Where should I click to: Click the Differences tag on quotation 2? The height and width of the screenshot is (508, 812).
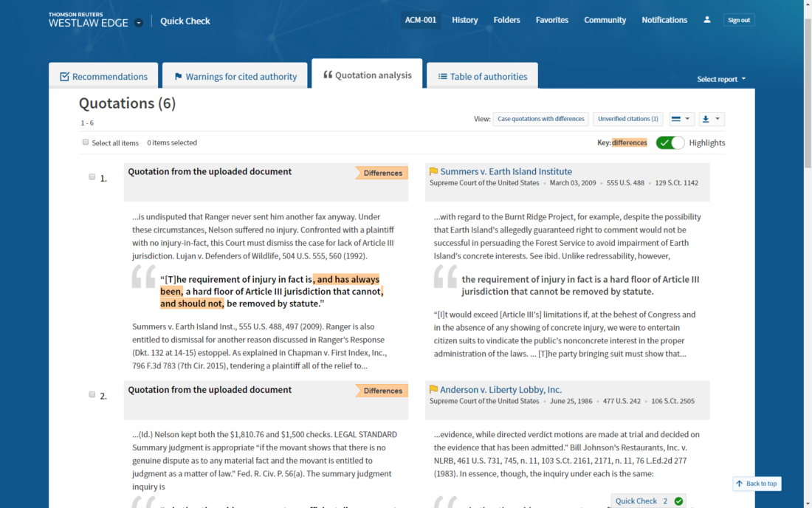pyautogui.click(x=382, y=391)
